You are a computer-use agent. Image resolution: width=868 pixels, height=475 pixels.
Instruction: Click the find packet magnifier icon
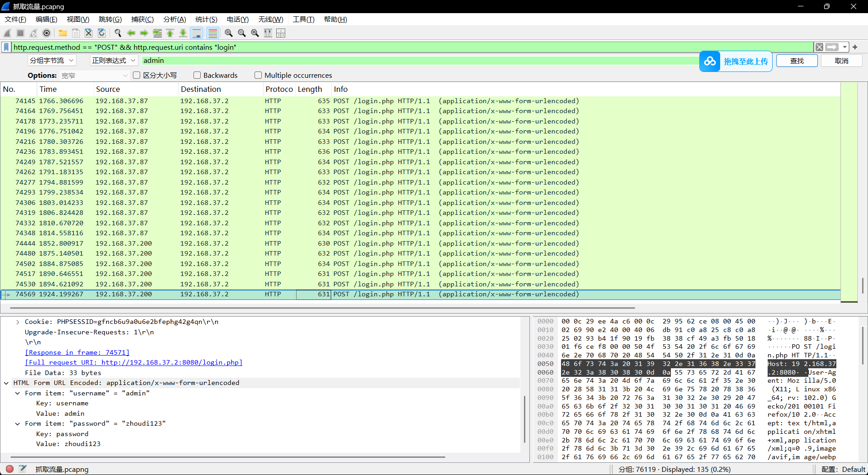click(118, 33)
